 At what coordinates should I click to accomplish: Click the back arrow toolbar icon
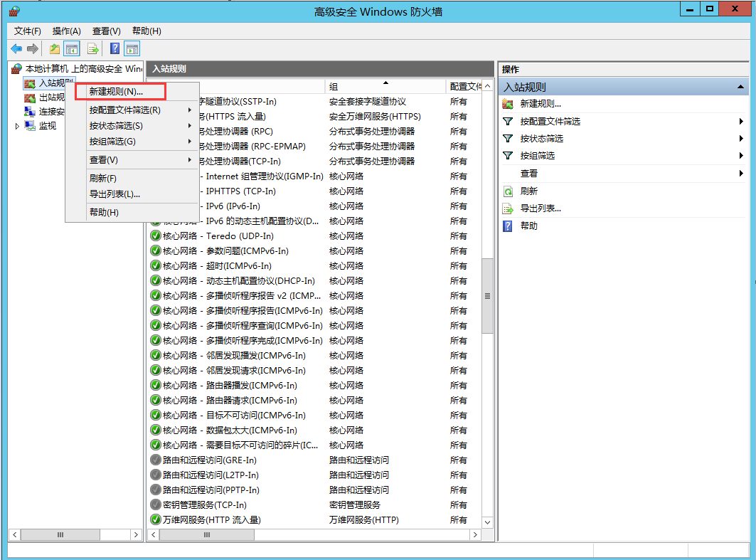[x=16, y=49]
